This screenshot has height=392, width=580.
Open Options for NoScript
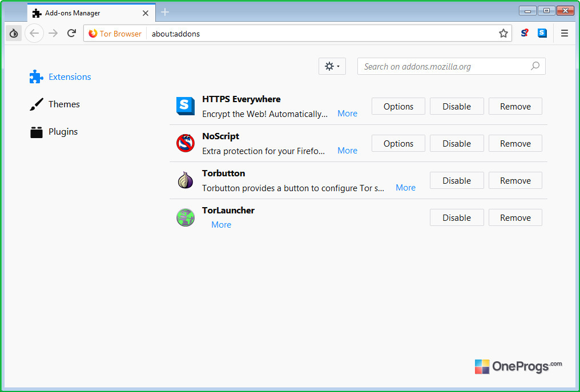pos(398,143)
